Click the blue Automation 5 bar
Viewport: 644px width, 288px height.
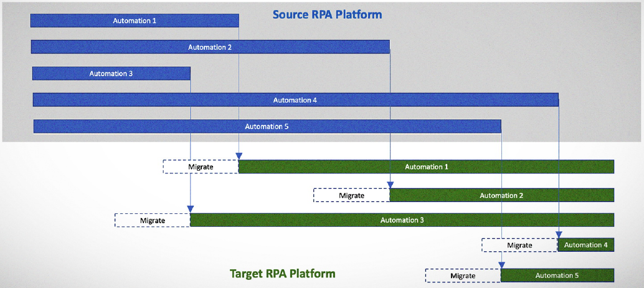[267, 127]
